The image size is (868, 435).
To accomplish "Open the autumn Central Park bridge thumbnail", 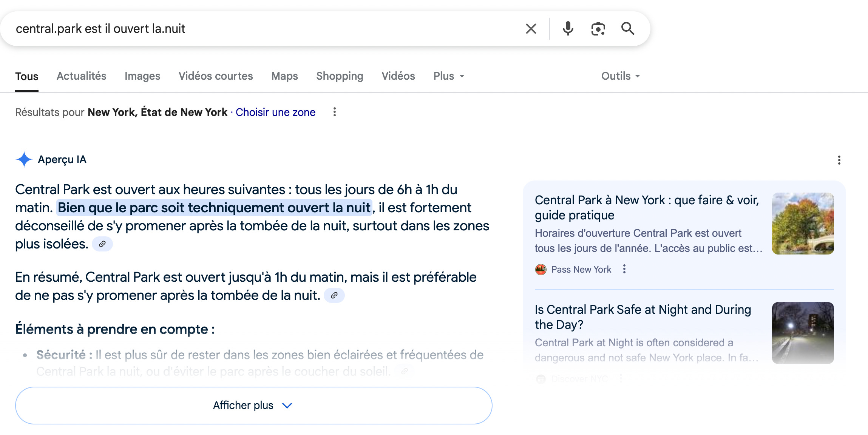I will coord(803,224).
